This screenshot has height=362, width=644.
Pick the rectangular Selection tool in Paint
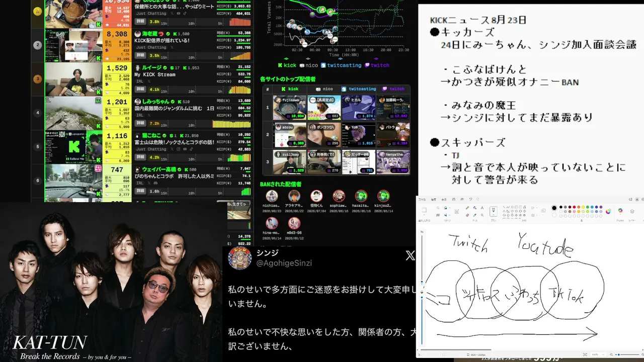[424, 210]
